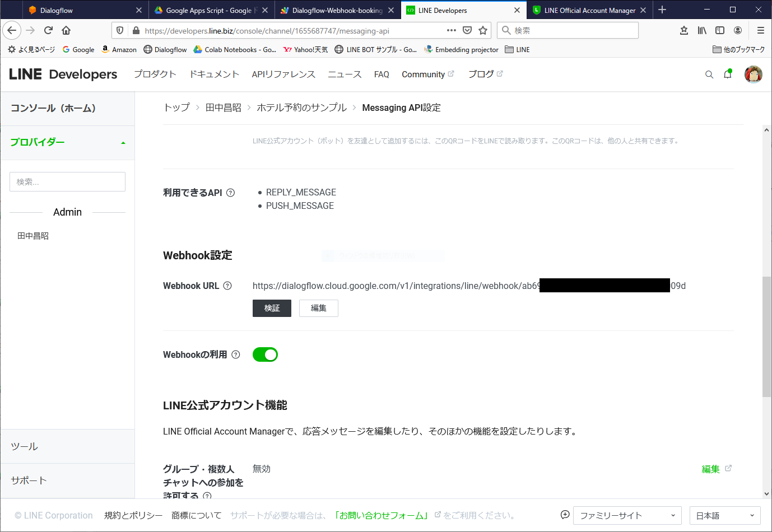This screenshot has width=772, height=532.
Task: Open the ファミリーサイト dropdown
Action: point(627,515)
